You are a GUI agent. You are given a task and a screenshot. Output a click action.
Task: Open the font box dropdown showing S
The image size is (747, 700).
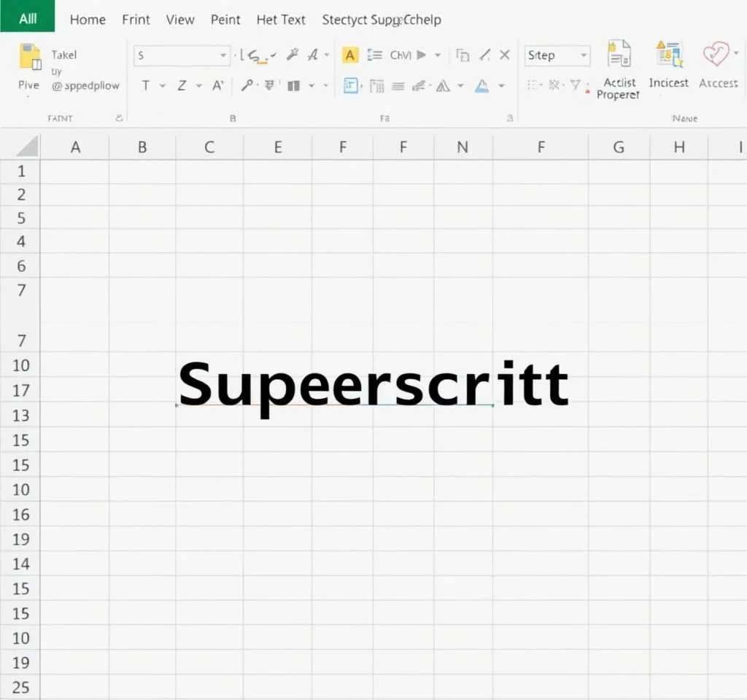(223, 55)
